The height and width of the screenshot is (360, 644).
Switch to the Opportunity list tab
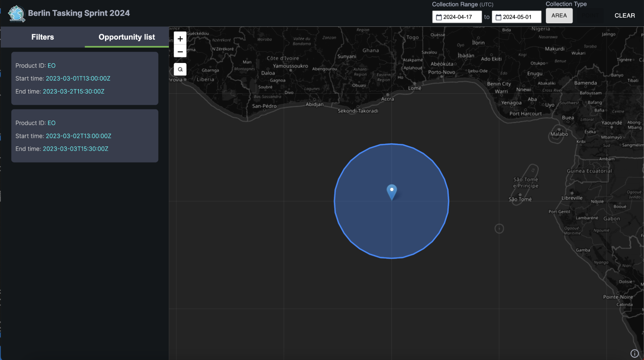127,37
